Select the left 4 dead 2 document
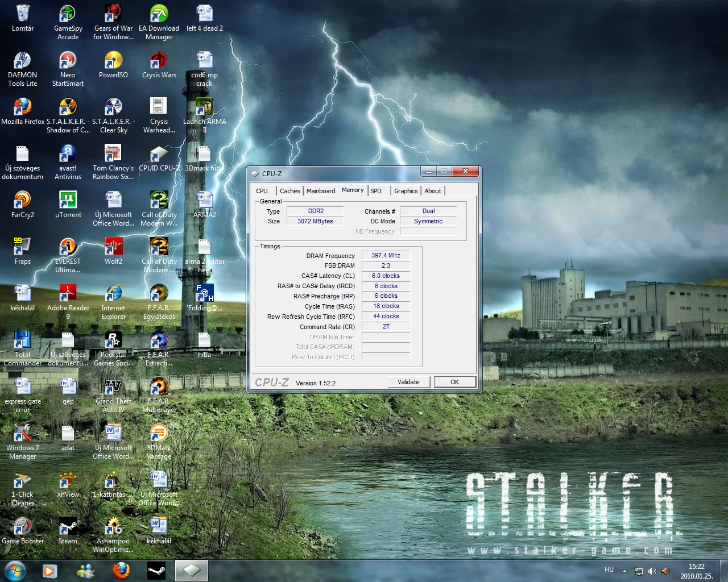The image size is (728, 582). [x=204, y=18]
